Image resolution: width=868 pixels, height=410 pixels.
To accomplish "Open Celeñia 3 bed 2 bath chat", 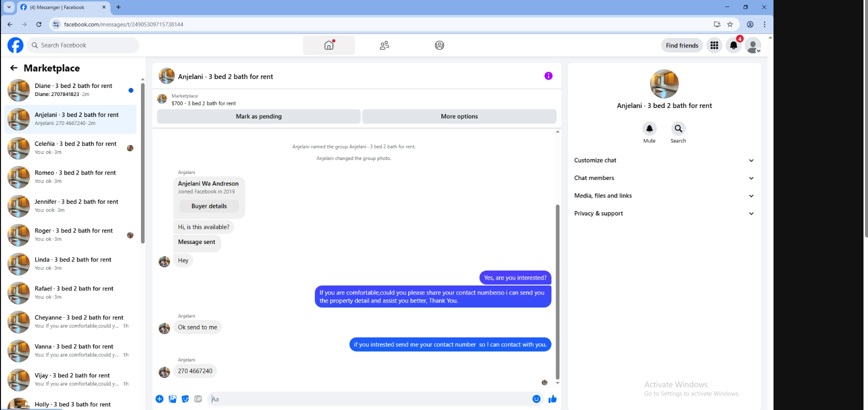I will tap(70, 148).
